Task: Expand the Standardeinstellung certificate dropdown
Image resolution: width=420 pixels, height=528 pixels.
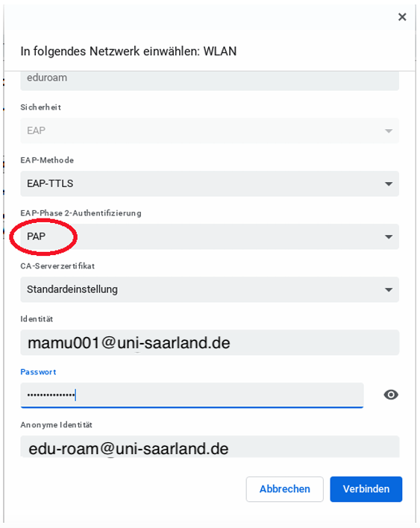Action: (x=210, y=289)
